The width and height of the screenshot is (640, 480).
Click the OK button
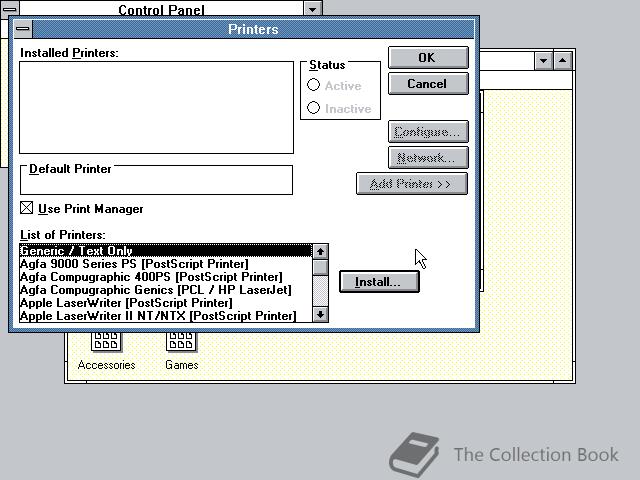click(428, 58)
